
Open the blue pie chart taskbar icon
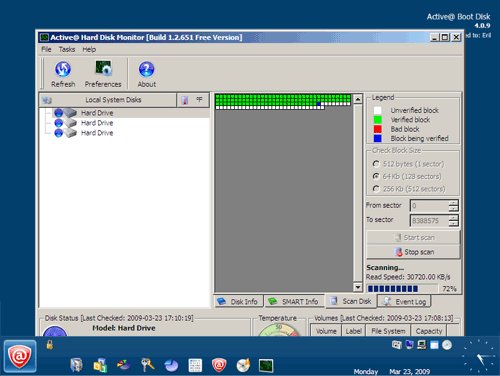[x=171, y=365]
